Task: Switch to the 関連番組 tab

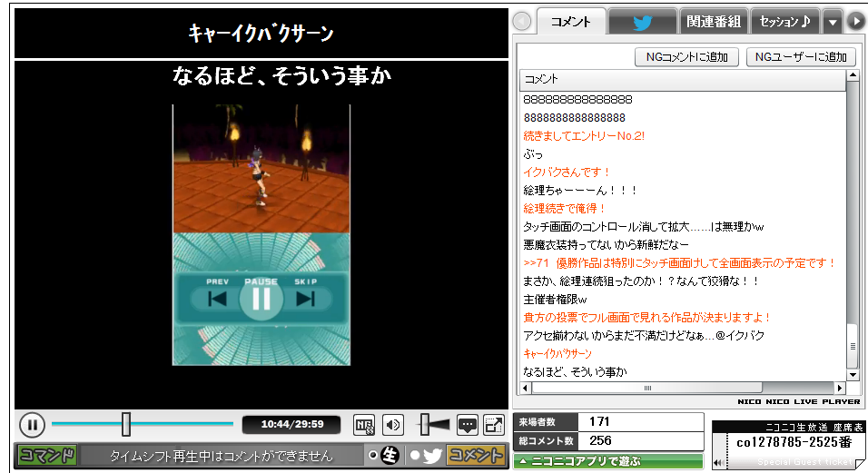Action: (714, 22)
